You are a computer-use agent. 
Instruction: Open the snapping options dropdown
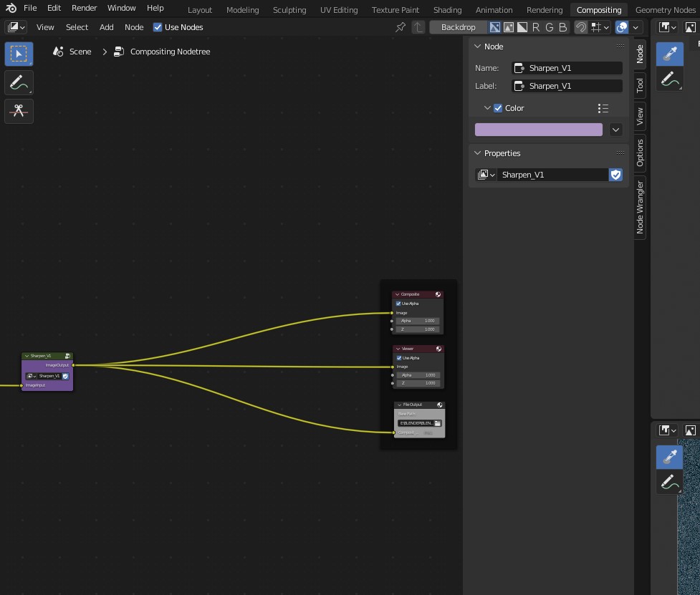click(x=600, y=27)
